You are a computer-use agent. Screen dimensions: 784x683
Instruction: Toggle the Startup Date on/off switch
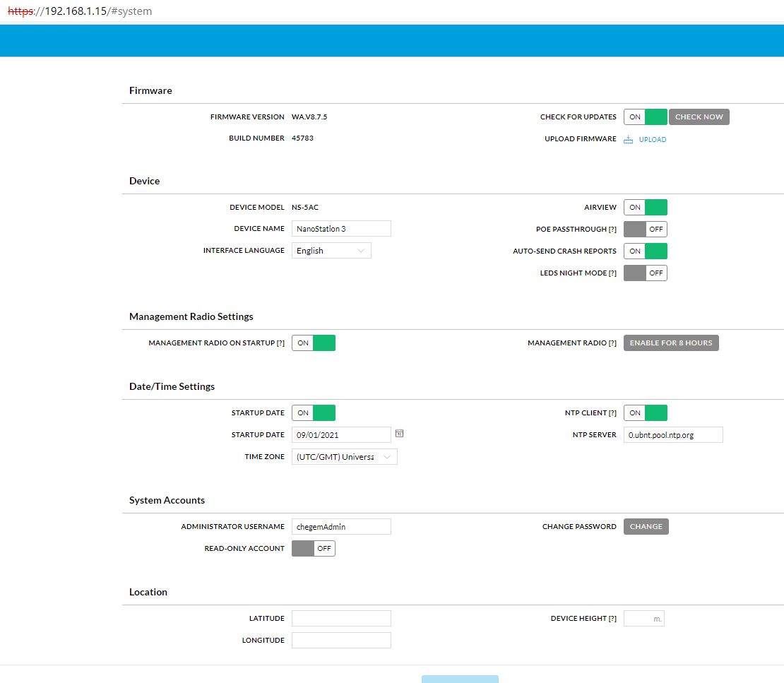click(x=314, y=413)
